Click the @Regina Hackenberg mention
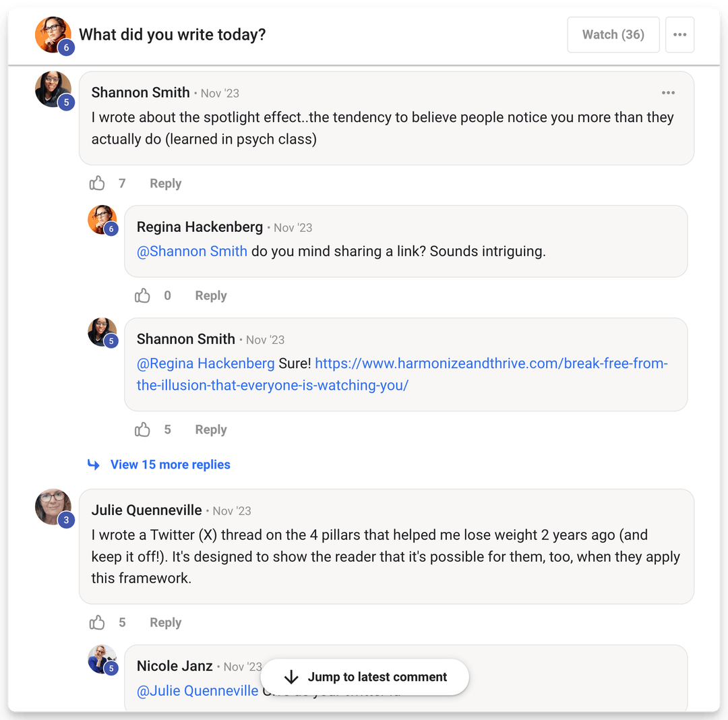This screenshot has width=728, height=720. pyautogui.click(x=206, y=364)
